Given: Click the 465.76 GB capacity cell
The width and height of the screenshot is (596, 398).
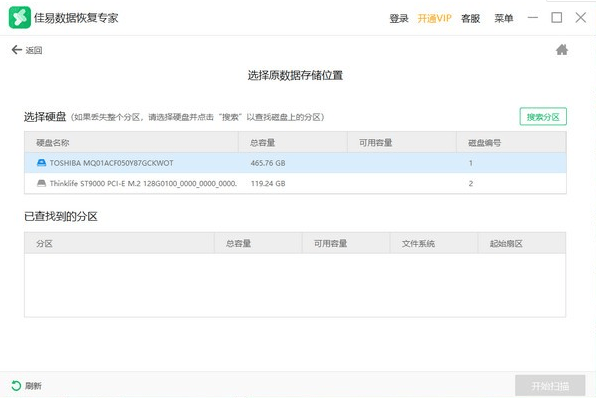Looking at the screenshot, I should (x=268, y=163).
